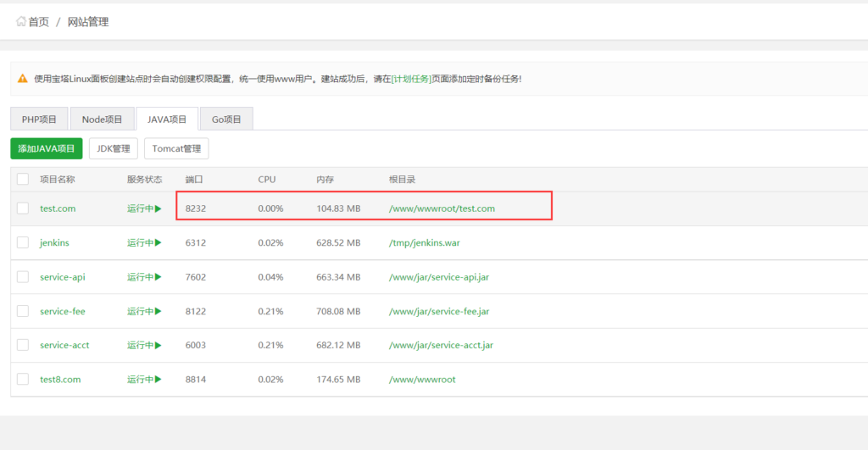868x450 pixels.
Task: Click port value 8122
Action: point(196,312)
